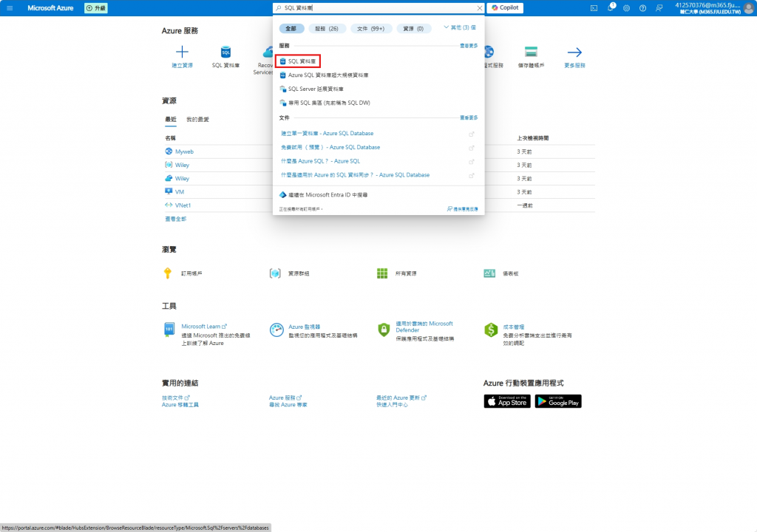Click the Defender shield lock icon

[384, 330]
